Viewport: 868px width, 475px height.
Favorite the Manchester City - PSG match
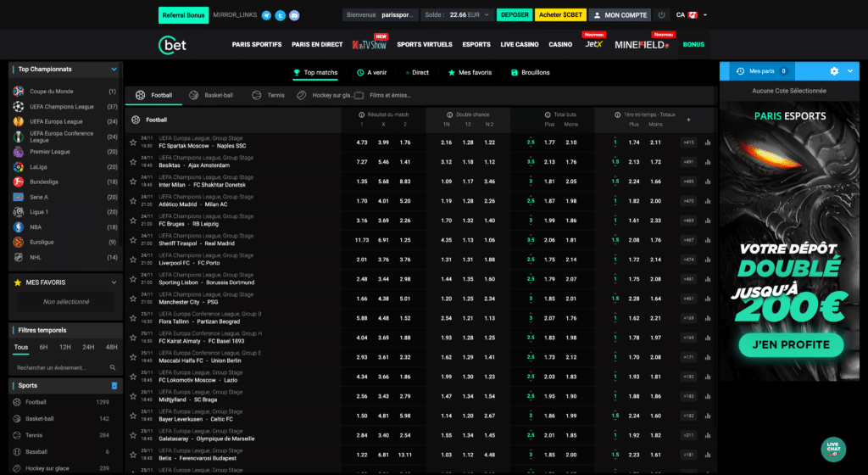(133, 299)
